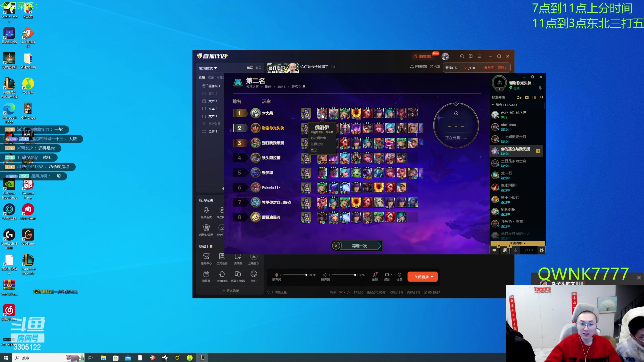Click 再玩一次 to play again
This screenshot has width=644, height=362.
pos(360,246)
